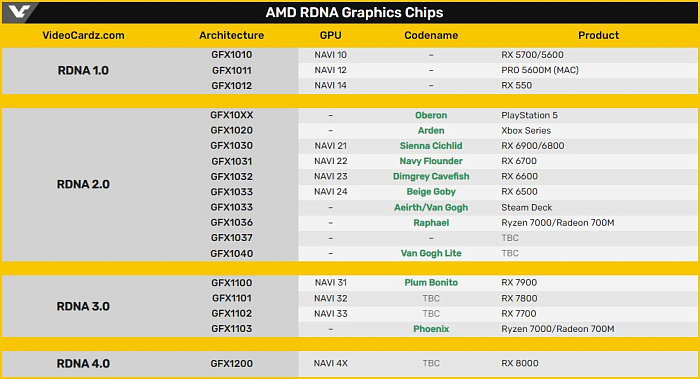
Task: Click the AMD RDNA Graphics Chips title
Action: [x=354, y=12]
